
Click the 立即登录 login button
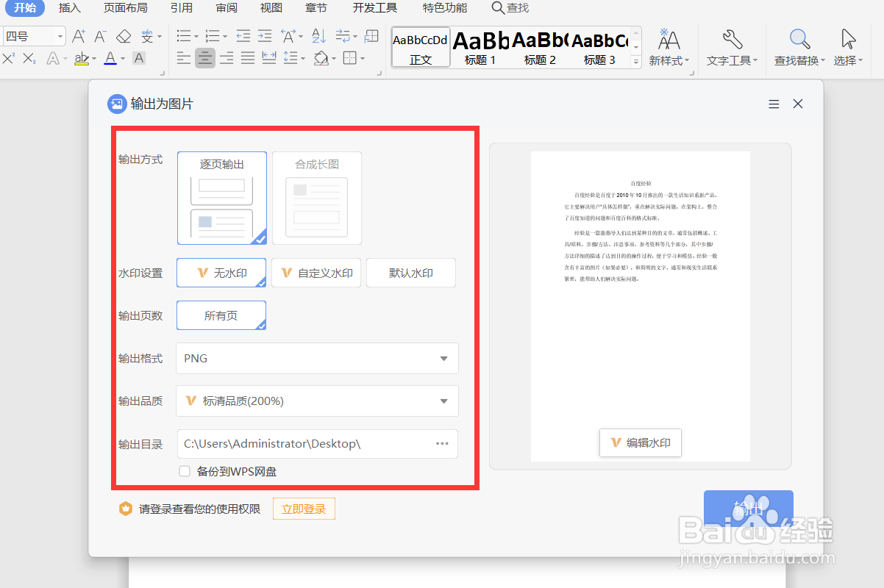(304, 508)
